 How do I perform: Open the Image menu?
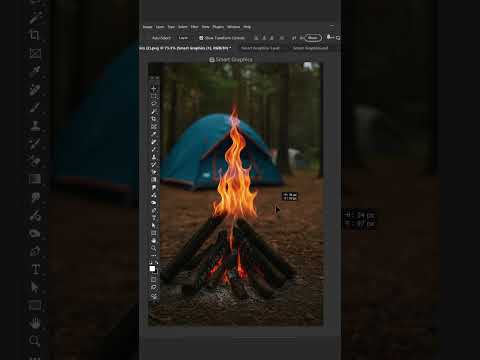(147, 27)
